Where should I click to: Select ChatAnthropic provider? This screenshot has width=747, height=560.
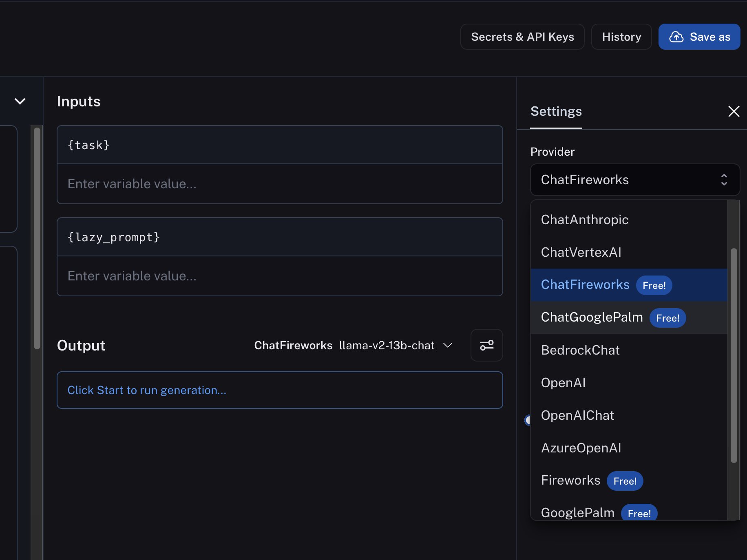pyautogui.click(x=629, y=220)
